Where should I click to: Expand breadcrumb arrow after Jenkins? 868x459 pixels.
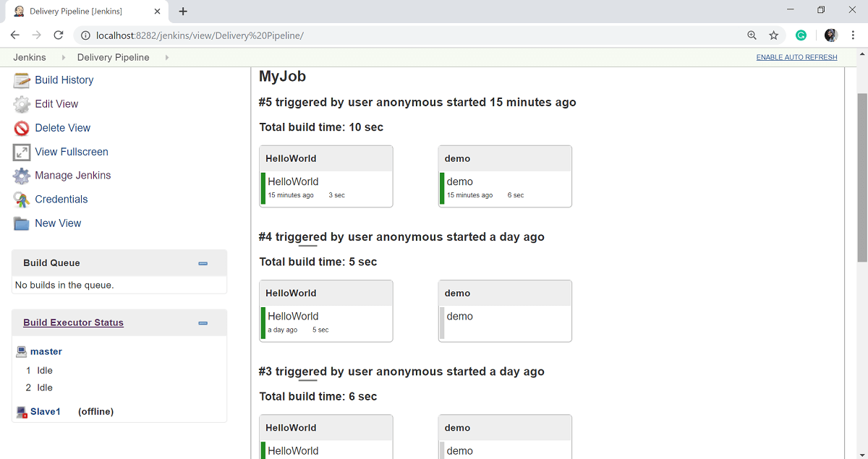63,58
